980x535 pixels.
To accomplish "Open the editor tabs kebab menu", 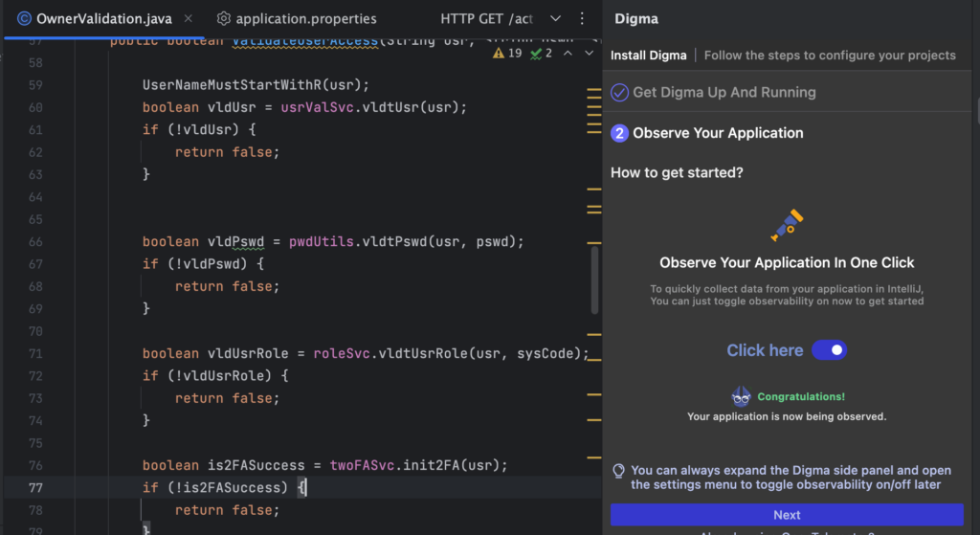I will click(x=582, y=19).
